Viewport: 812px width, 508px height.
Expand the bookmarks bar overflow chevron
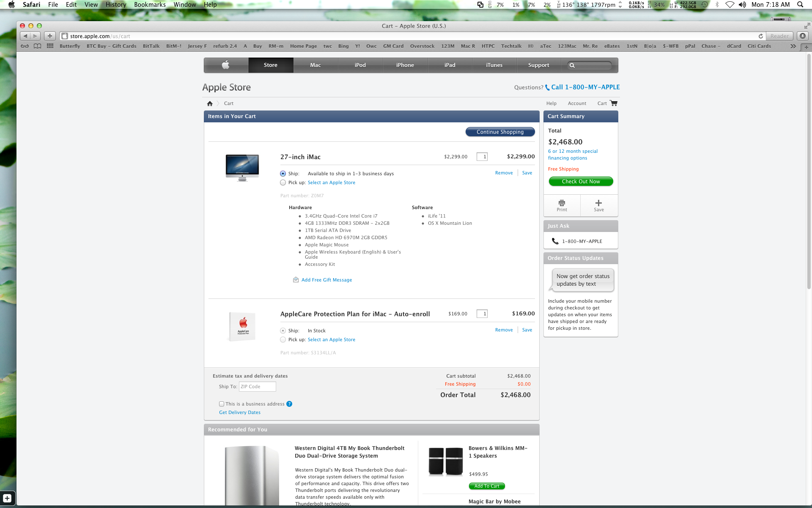tap(793, 46)
